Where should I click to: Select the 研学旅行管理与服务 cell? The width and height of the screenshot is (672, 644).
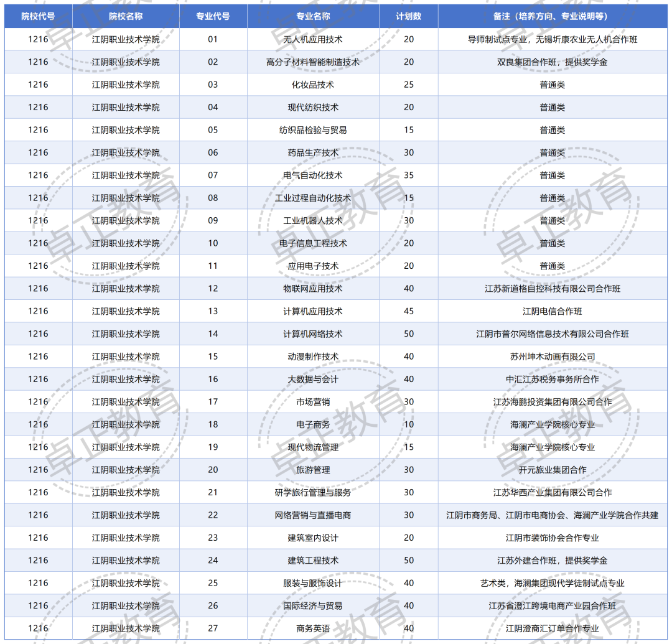point(313,493)
